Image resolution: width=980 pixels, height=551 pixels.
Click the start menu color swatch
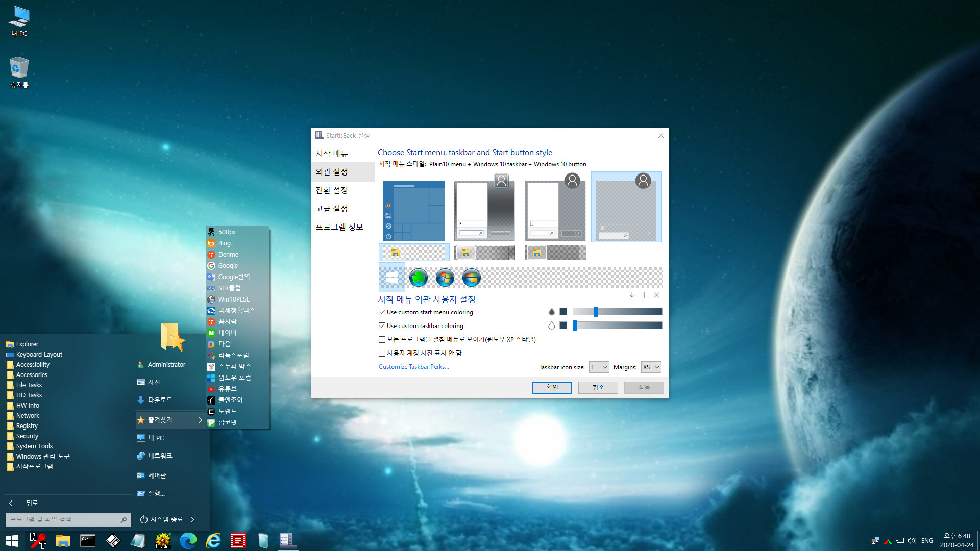pos(563,312)
